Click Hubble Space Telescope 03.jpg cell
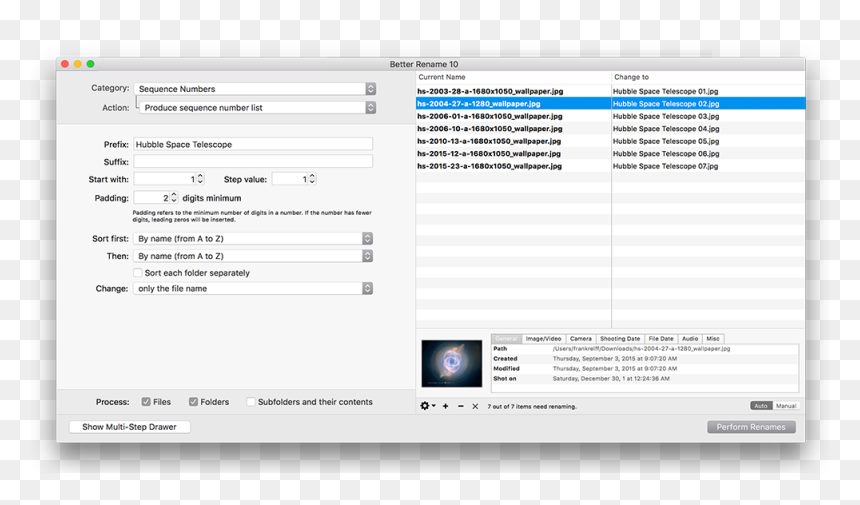 click(x=708, y=116)
